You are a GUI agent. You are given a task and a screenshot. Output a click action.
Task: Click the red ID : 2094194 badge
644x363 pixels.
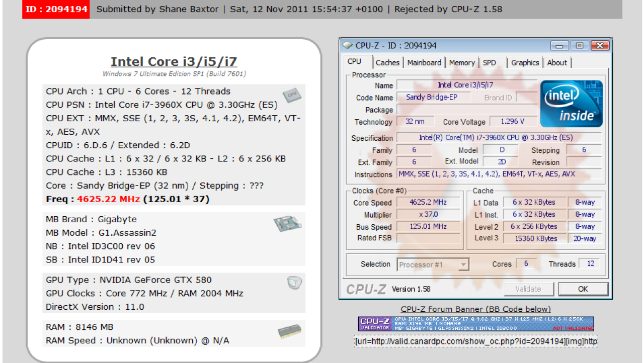pos(56,9)
